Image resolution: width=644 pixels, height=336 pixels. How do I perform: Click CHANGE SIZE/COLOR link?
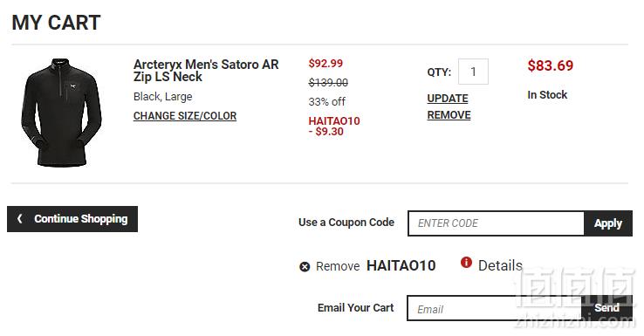(x=185, y=116)
